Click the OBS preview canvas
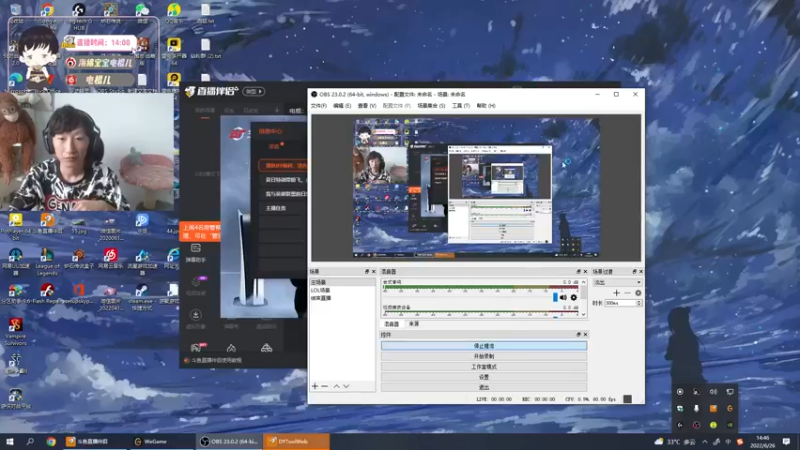This screenshot has height=450, width=800. pos(476,188)
